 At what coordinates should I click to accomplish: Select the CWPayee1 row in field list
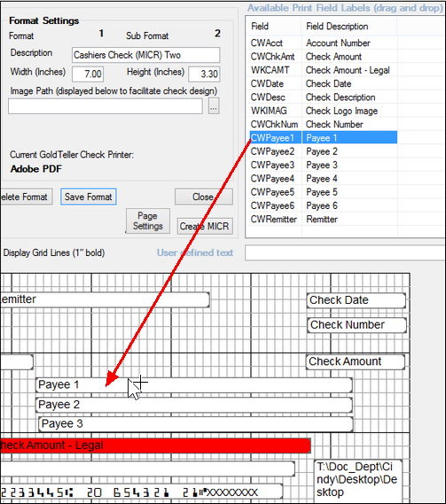[324, 137]
